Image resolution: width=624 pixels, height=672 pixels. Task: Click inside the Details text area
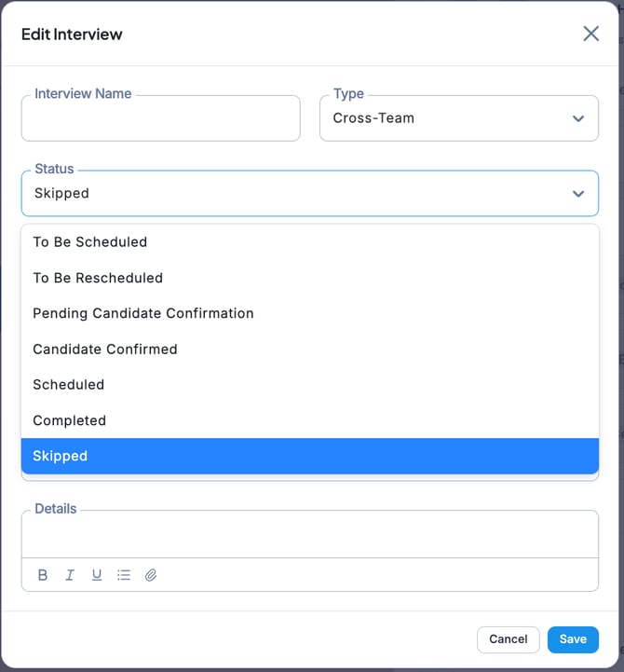tap(309, 535)
